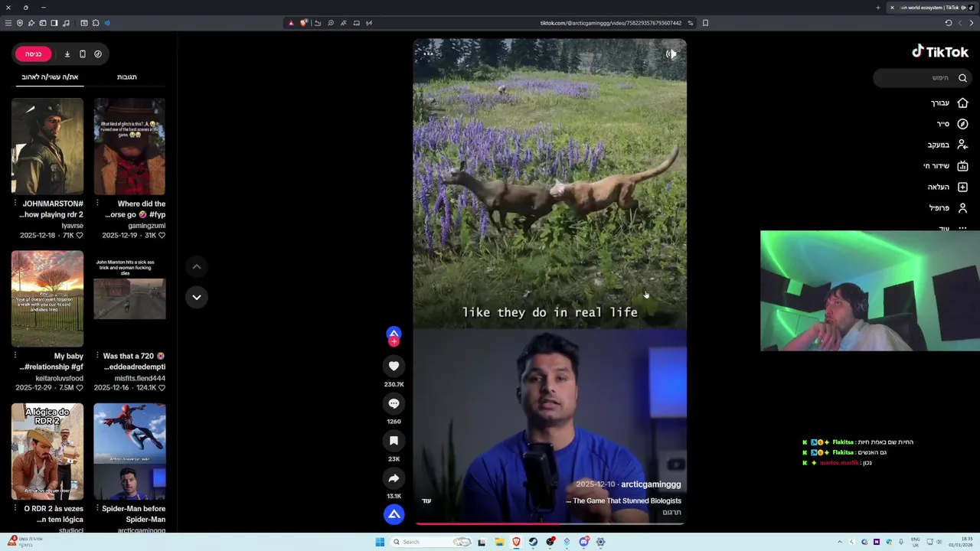Reload the page with the refresh icon
The width and height of the screenshot is (980, 551).
click(x=948, y=23)
